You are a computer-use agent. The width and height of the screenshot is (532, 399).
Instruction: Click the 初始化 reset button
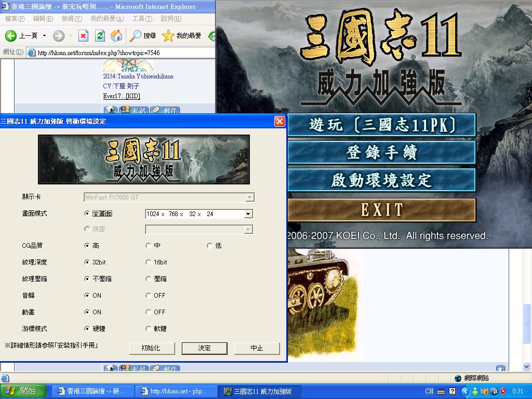coord(152,348)
